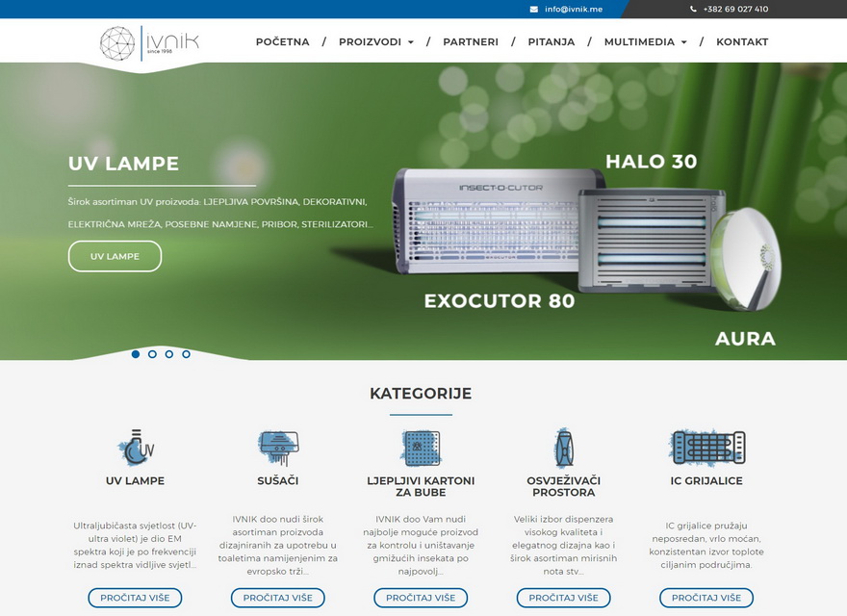This screenshot has width=847, height=616.
Task: Click the 'Širok asortiman UV proizvoda' description
Action: coord(220,213)
